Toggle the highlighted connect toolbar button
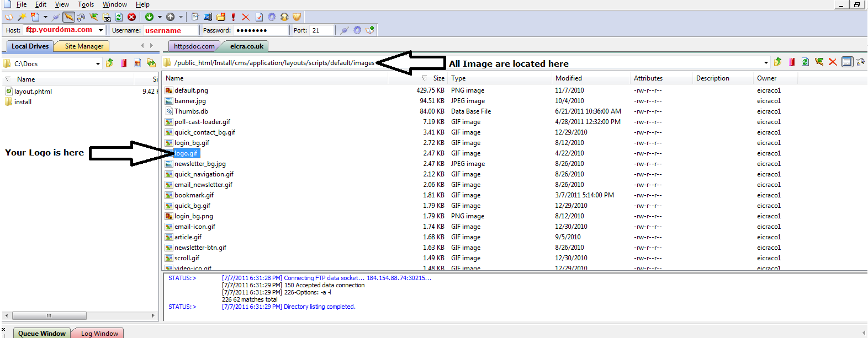 point(68,17)
